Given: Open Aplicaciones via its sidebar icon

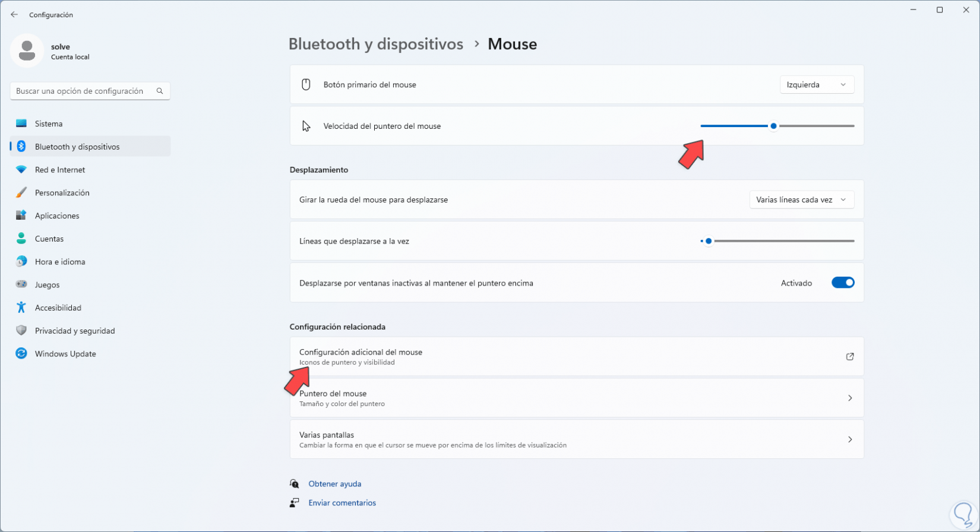Looking at the screenshot, I should 21,216.
